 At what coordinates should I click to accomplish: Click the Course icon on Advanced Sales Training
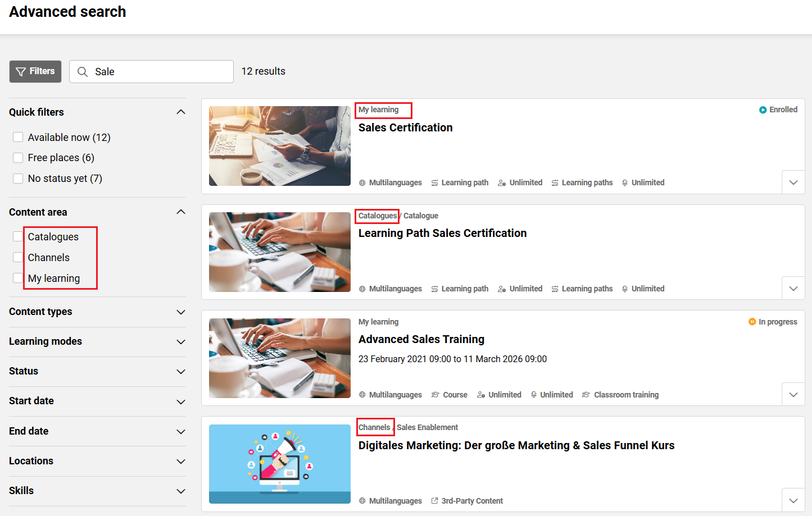pyautogui.click(x=435, y=395)
